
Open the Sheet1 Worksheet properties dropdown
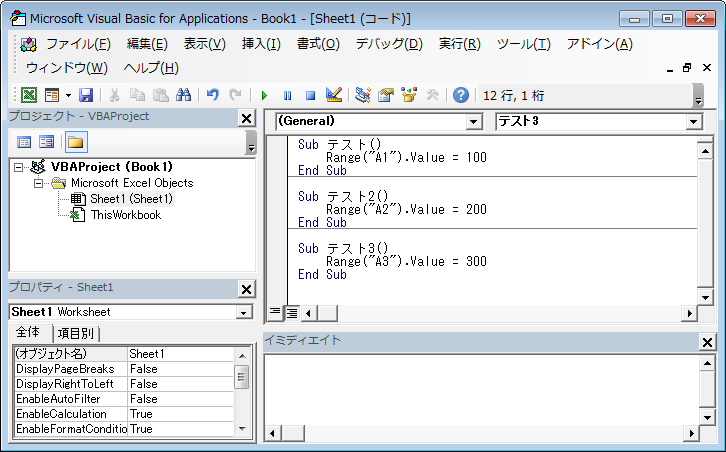(x=244, y=313)
